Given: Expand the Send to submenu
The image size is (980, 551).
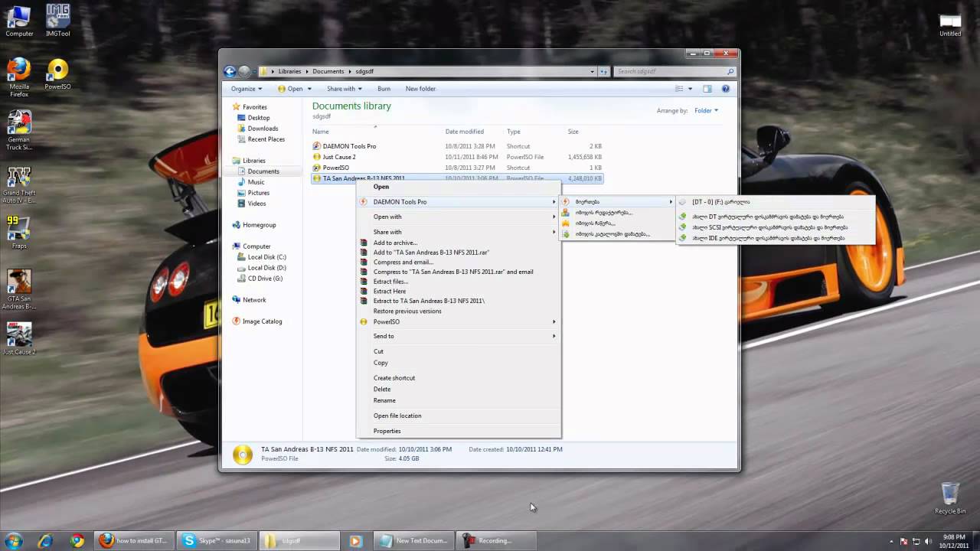Looking at the screenshot, I should coord(458,336).
